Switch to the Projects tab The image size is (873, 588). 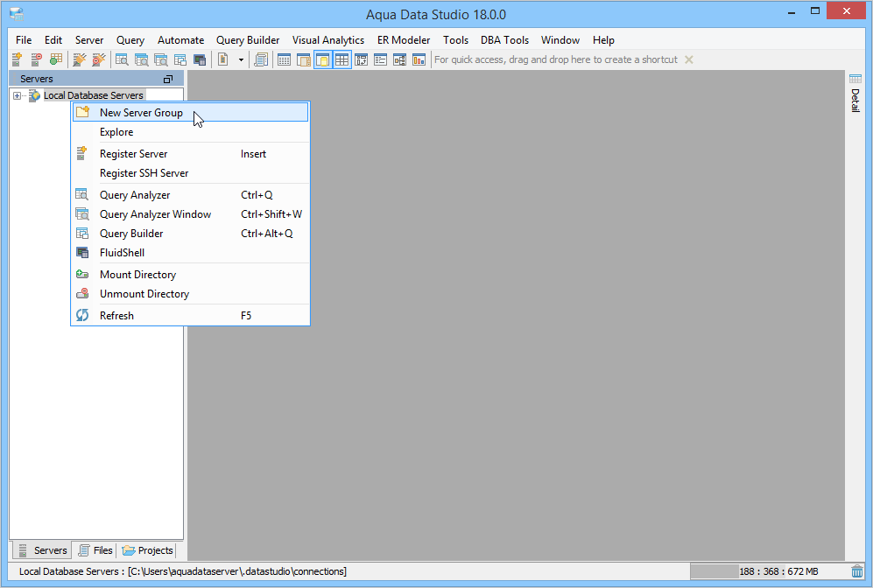point(147,550)
